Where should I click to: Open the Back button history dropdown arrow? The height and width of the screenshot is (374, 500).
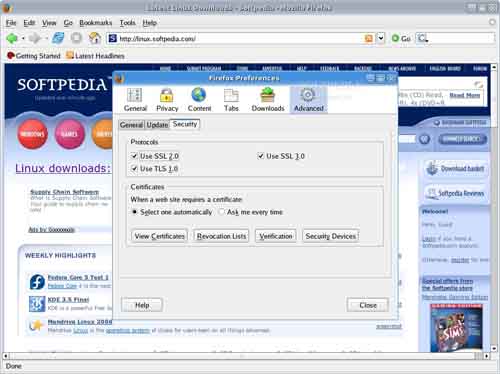pyautogui.click(x=23, y=39)
